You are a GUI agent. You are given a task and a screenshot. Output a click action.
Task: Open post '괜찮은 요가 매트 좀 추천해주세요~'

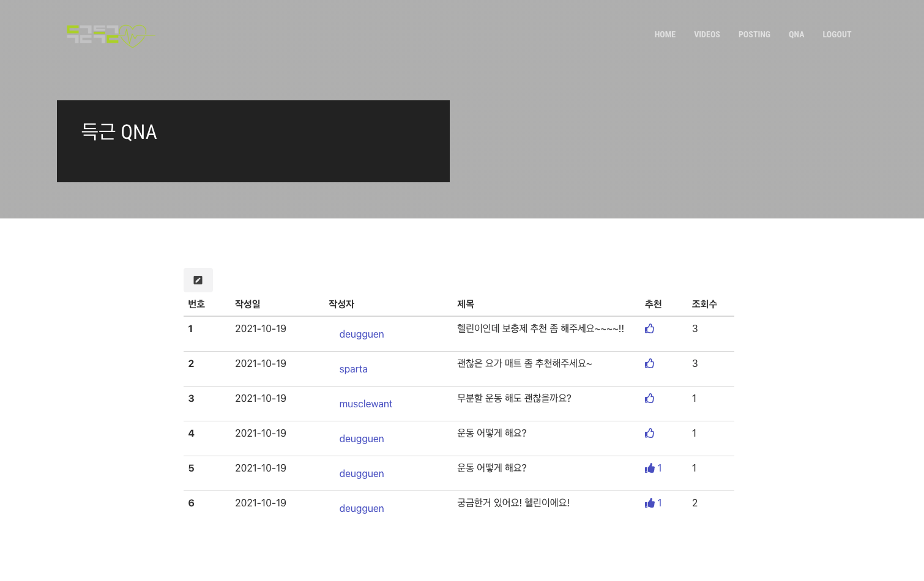(x=524, y=363)
